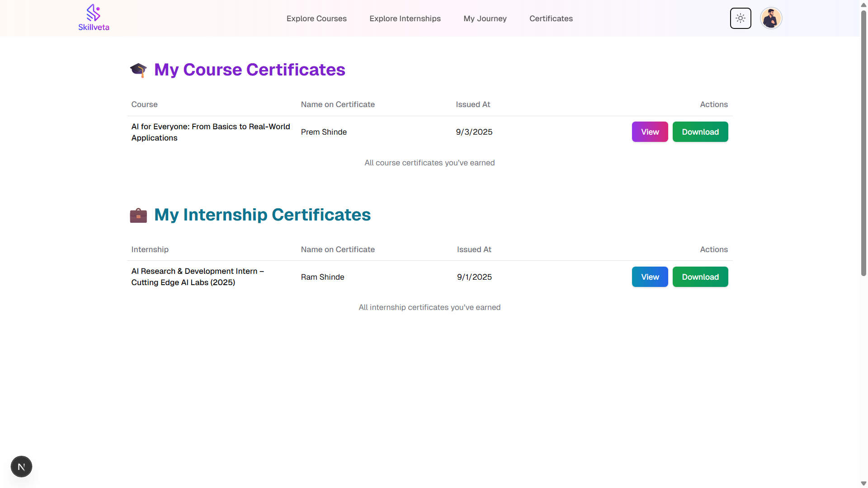Image resolution: width=868 pixels, height=488 pixels.
Task: View the AI for Everyone course certificate
Action: [x=650, y=132]
